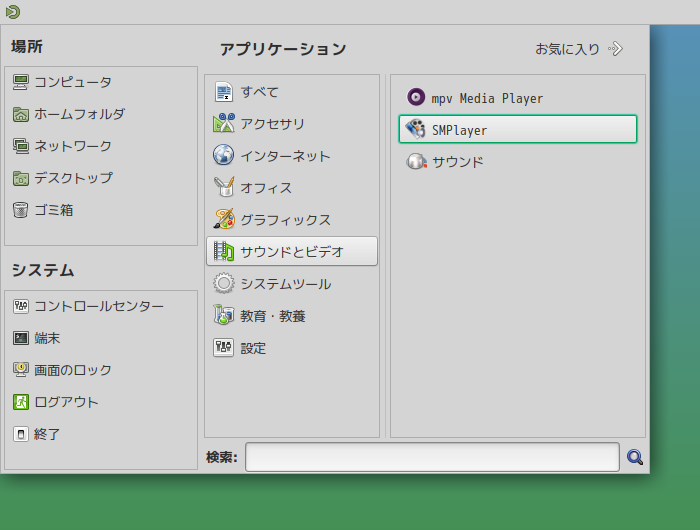Click the desktop folder icon beside デスクトップ
The image size is (700, 530).
tap(21, 178)
